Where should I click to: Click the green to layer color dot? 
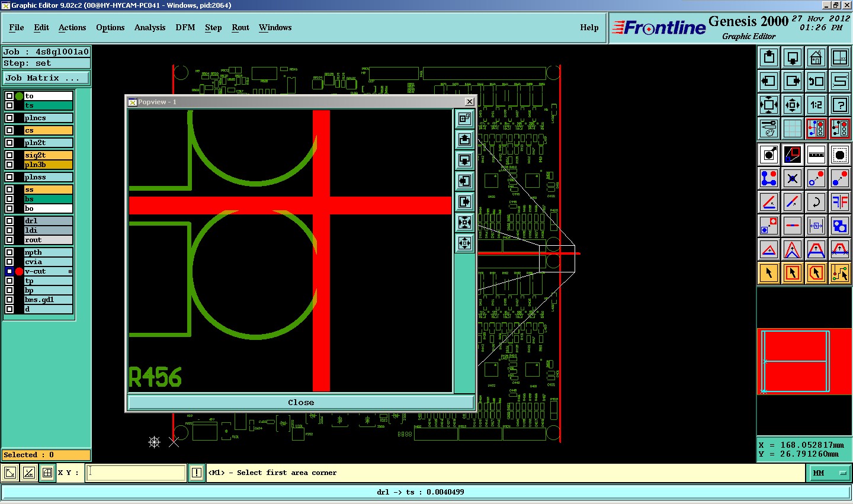click(19, 96)
